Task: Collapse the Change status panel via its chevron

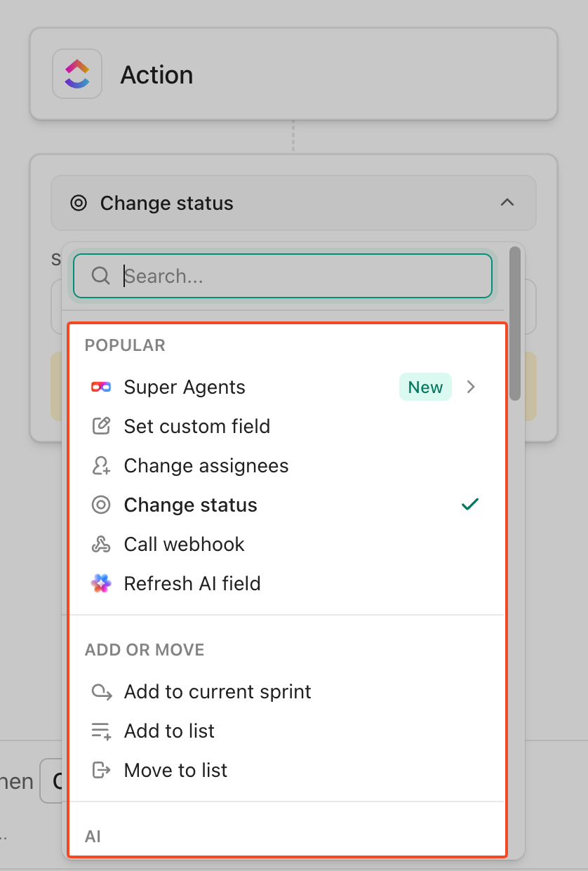Action: (507, 202)
